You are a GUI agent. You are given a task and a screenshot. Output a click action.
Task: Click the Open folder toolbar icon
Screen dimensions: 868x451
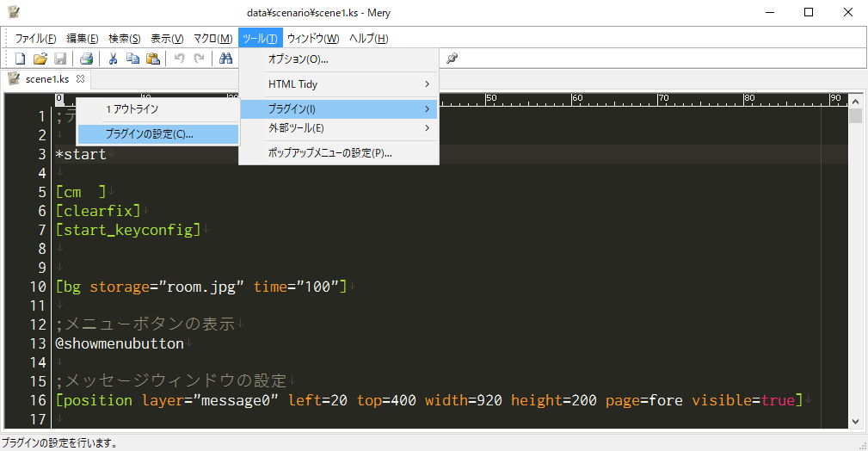point(40,59)
